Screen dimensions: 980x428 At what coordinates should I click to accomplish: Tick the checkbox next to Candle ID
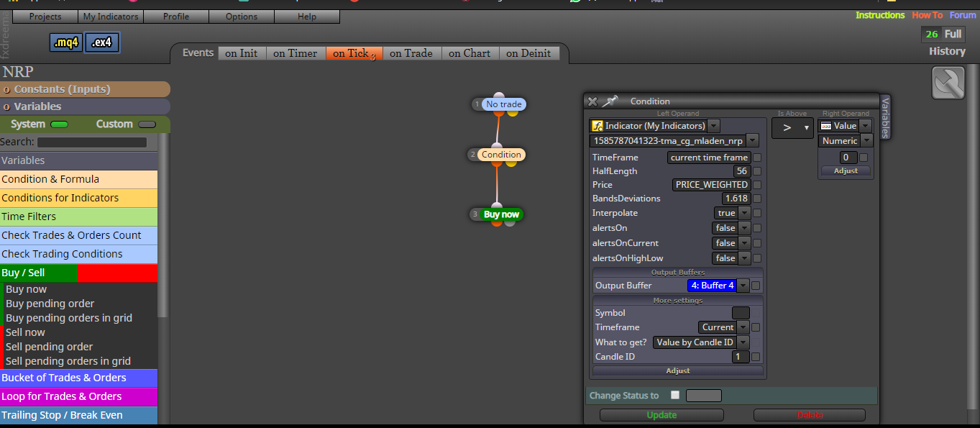(x=756, y=357)
